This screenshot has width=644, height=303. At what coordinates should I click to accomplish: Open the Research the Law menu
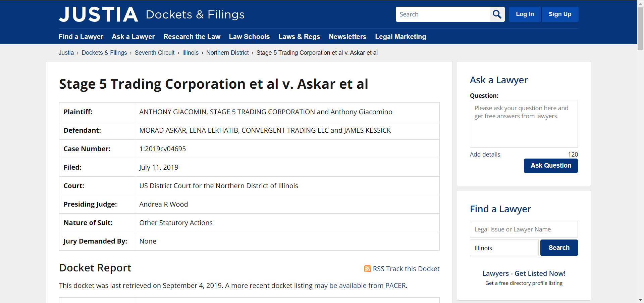point(192,37)
